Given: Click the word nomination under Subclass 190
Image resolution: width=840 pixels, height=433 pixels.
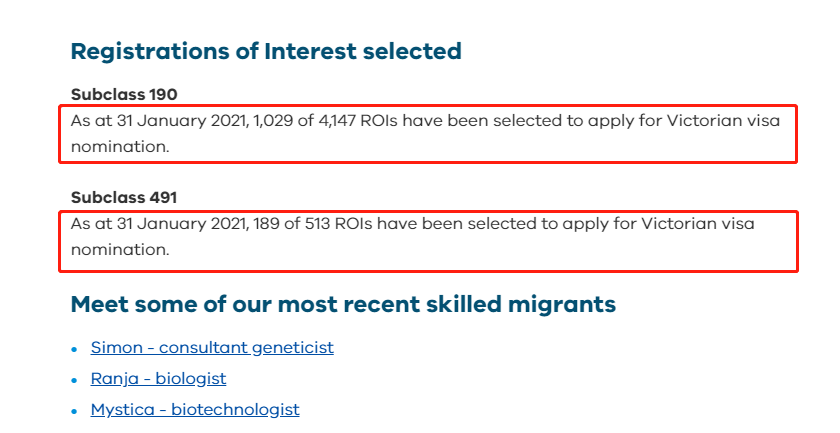Looking at the screenshot, I should (120, 147).
